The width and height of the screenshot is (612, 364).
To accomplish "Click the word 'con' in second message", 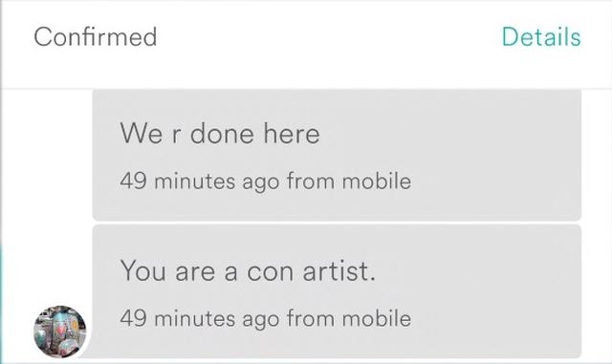I will pyautogui.click(x=270, y=270).
